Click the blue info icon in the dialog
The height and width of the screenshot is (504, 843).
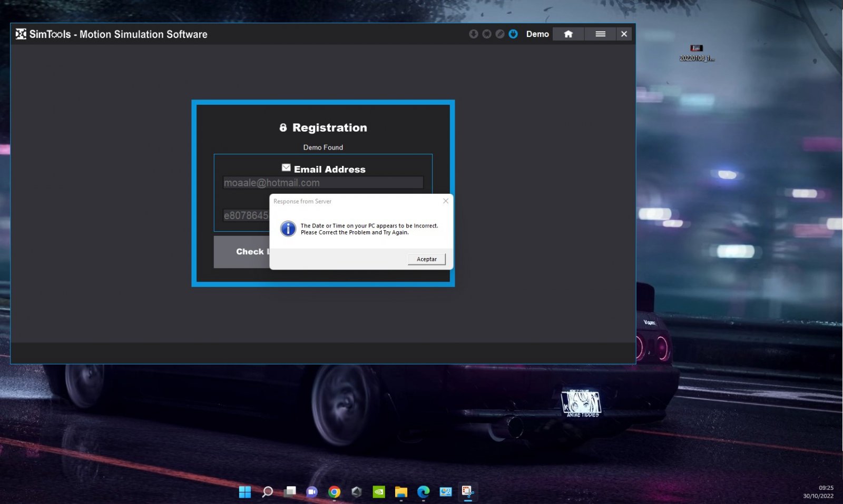pyautogui.click(x=288, y=229)
